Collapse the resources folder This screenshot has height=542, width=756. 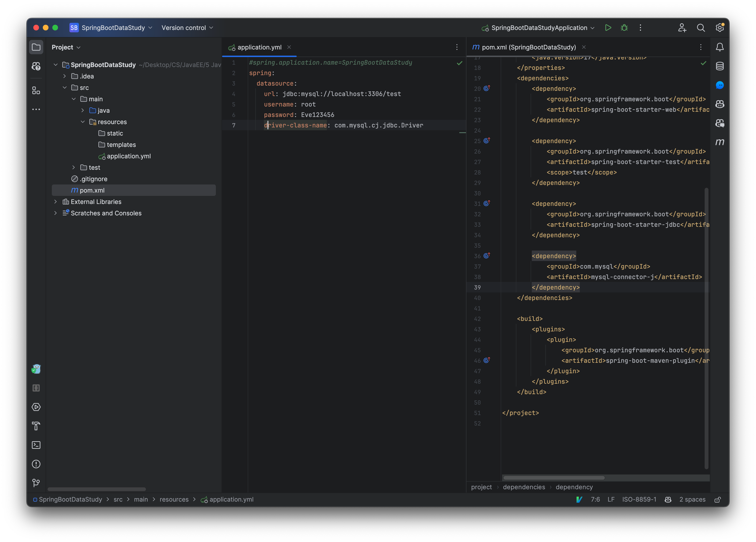(83, 122)
